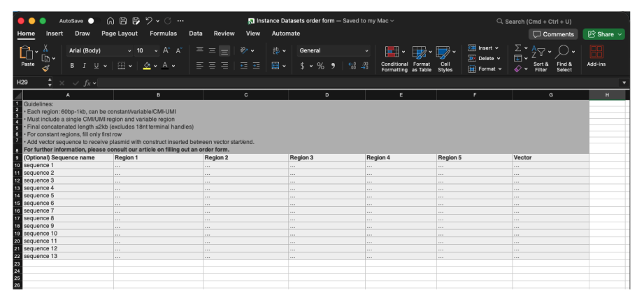Click the Merge & Center icon
The width and height of the screenshot is (644, 307).
[276, 66]
